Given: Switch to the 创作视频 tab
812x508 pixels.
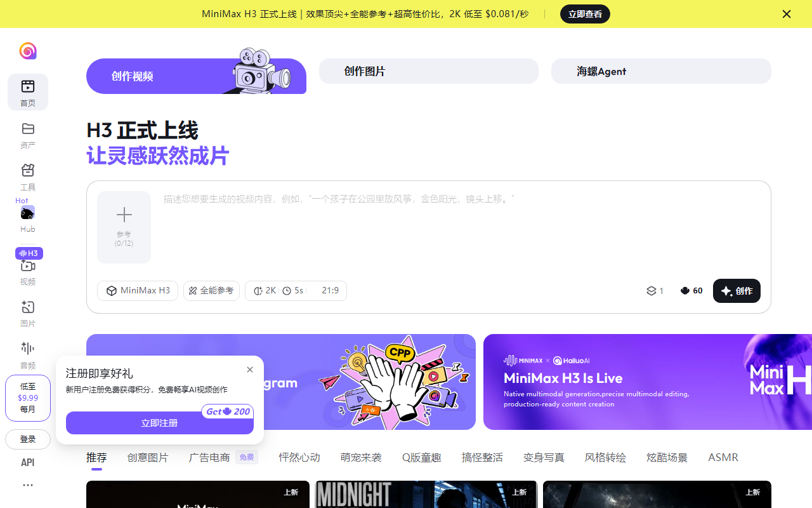Looking at the screenshot, I should 196,76.
